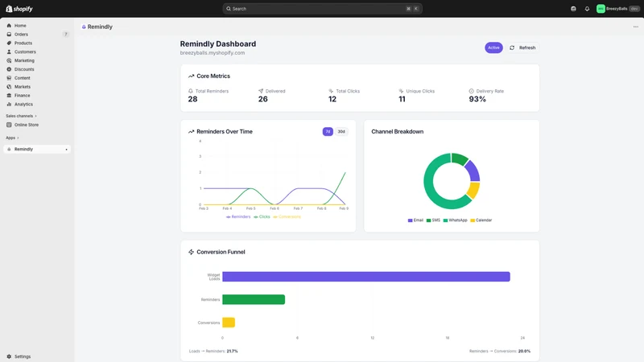Click the Orders icon in sidebar
This screenshot has width=644, height=362.
pos(9,35)
